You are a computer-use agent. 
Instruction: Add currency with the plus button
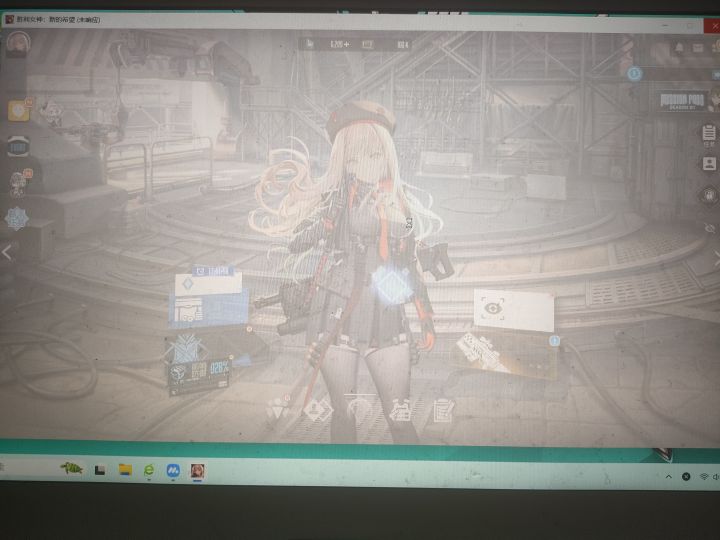(x=346, y=45)
